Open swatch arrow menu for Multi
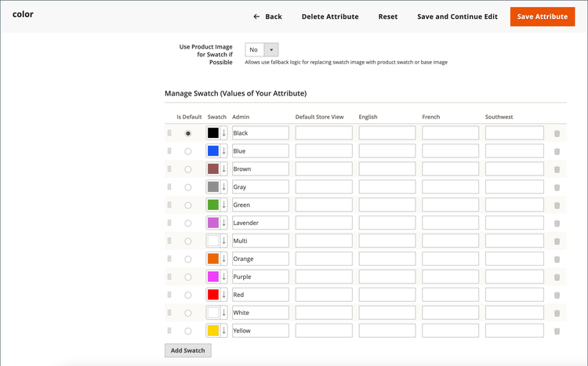This screenshot has height=366, width=588. pos(224,241)
